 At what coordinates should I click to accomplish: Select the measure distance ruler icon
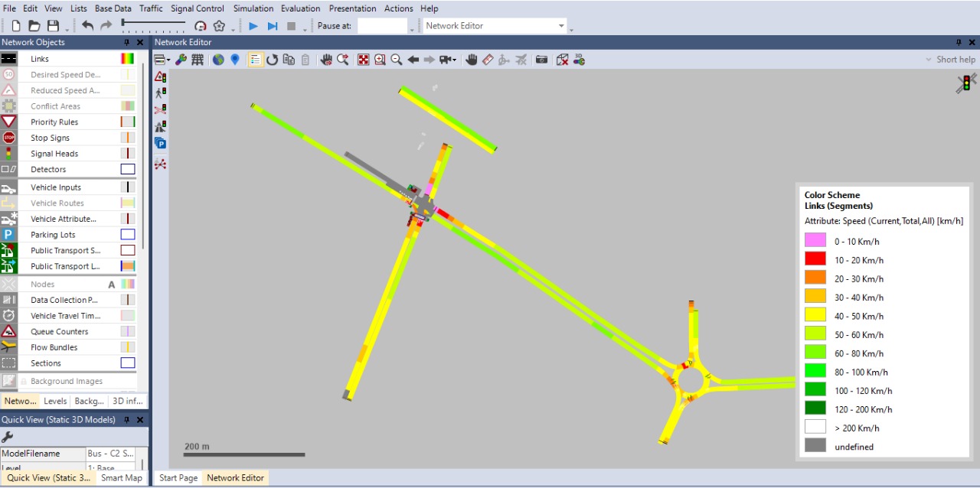[x=488, y=60]
